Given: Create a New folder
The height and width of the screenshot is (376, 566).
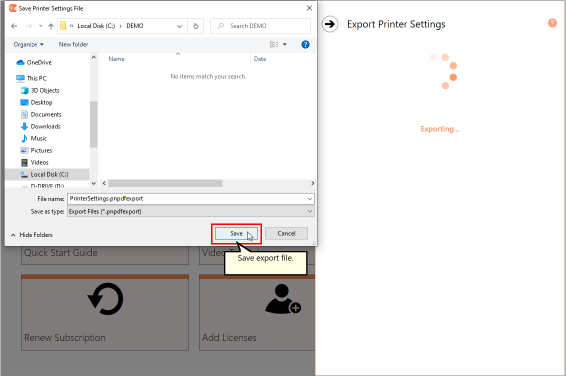Looking at the screenshot, I should coord(73,44).
